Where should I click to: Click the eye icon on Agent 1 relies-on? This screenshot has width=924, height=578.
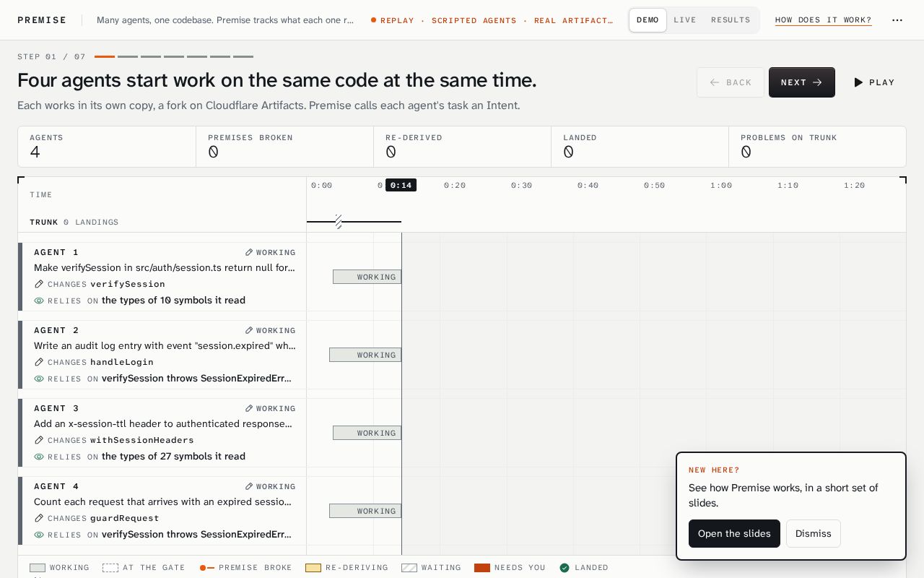pos(39,301)
